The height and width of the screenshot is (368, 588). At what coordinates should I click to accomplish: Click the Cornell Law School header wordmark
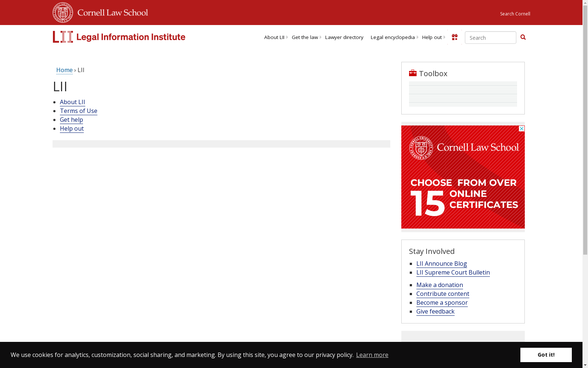113,13
